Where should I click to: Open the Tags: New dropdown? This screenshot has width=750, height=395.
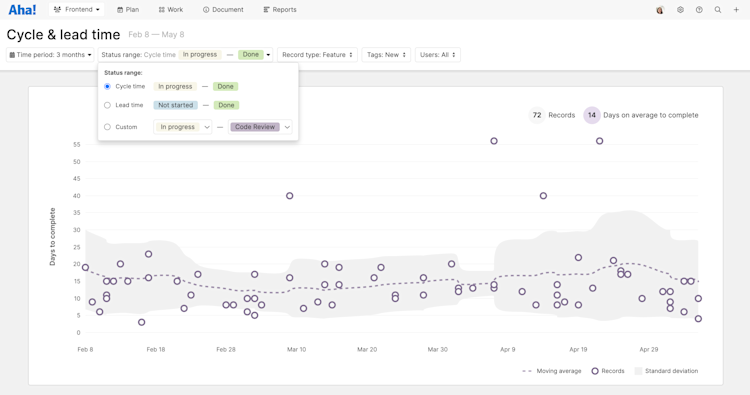(x=386, y=55)
